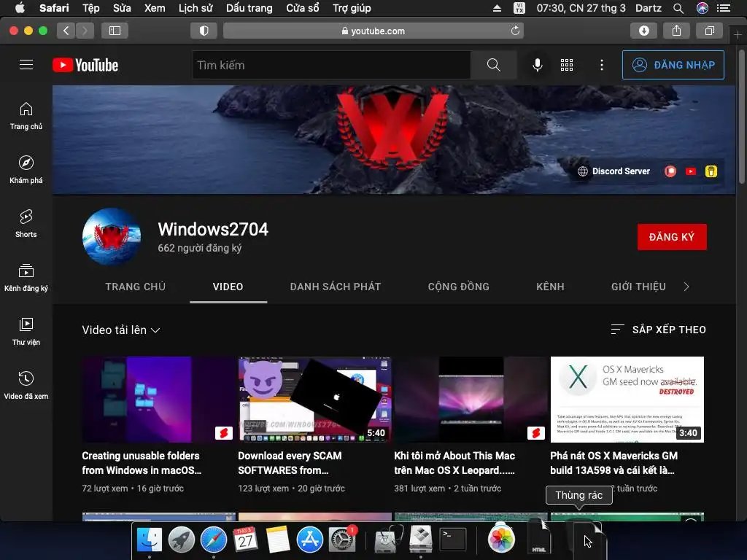Image resolution: width=747 pixels, height=560 pixels.
Task: Open Terminal in the Dock
Action: [452, 540]
